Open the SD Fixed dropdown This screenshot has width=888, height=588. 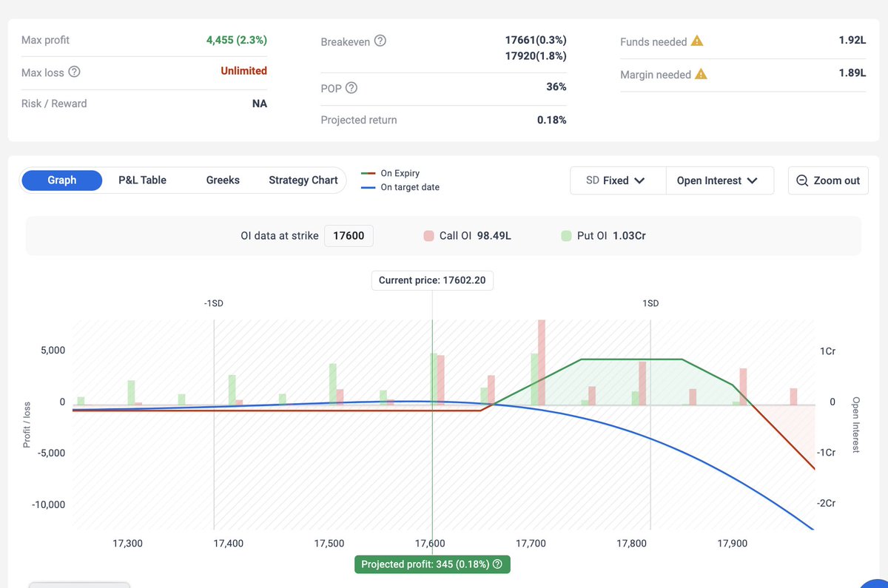[618, 180]
